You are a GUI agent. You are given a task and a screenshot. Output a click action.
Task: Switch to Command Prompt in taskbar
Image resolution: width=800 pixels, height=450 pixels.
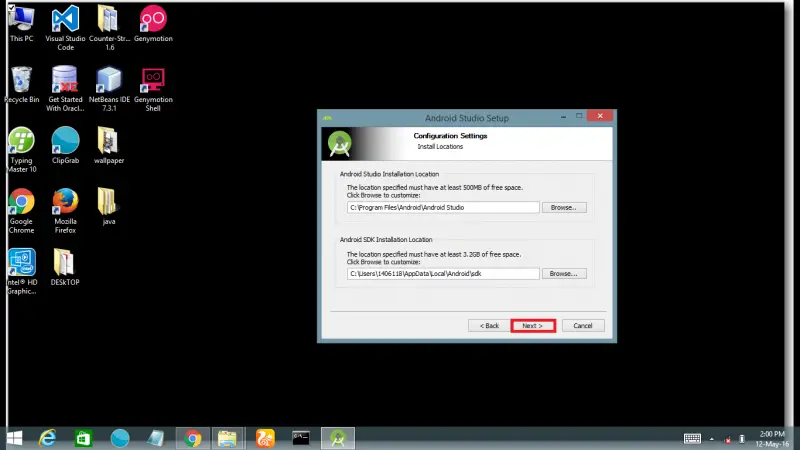point(301,438)
